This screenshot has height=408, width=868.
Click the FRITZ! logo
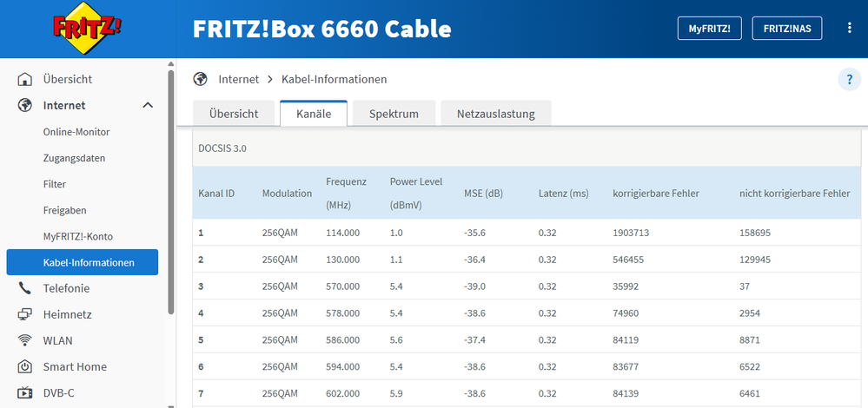(87, 29)
